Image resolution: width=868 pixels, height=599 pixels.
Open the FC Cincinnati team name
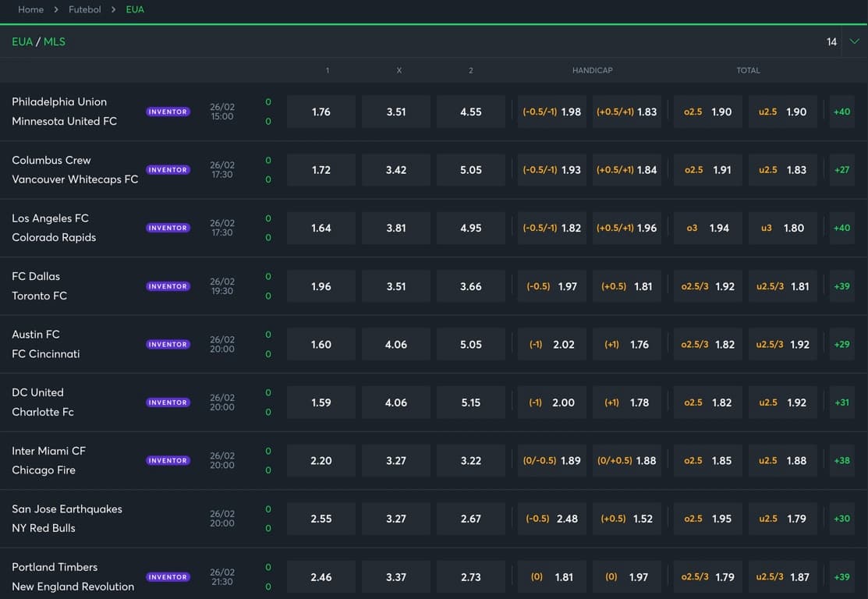[46, 354]
